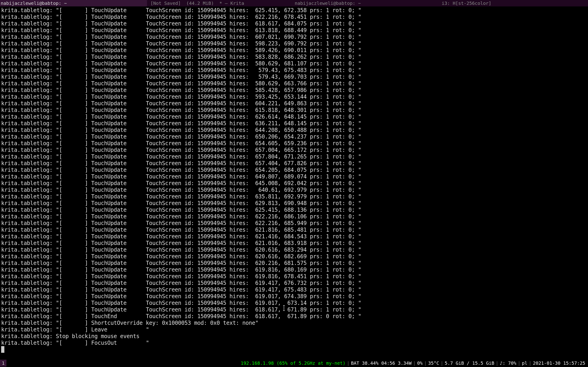The width and height of the screenshot is (588, 367).
Task: Click the key value 0x1000053 text
Action: point(176,323)
